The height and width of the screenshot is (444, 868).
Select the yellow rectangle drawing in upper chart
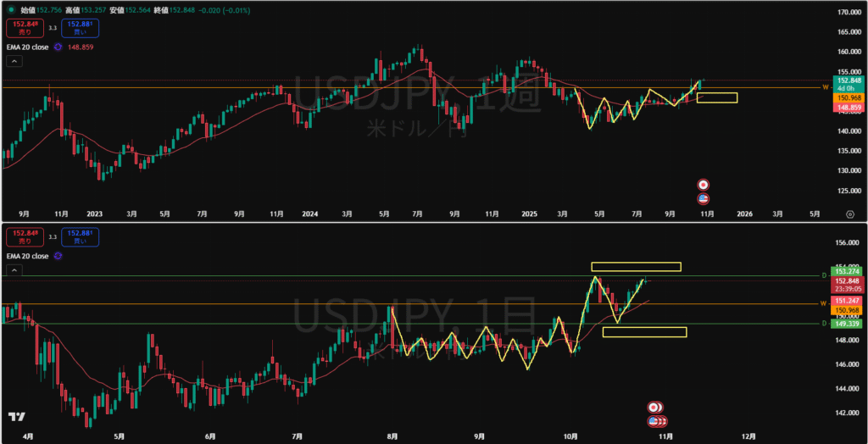click(x=717, y=98)
